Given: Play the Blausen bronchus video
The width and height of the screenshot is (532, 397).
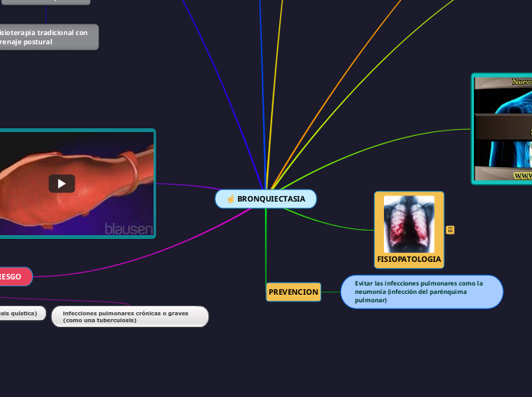Looking at the screenshot, I should pyautogui.click(x=62, y=183).
